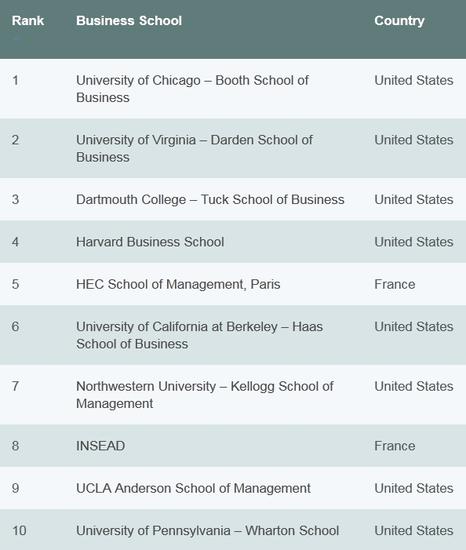Viewport: 466px width, 550px height.
Task: Click Dartmouth College Tuck School of Business
Action: pos(210,200)
